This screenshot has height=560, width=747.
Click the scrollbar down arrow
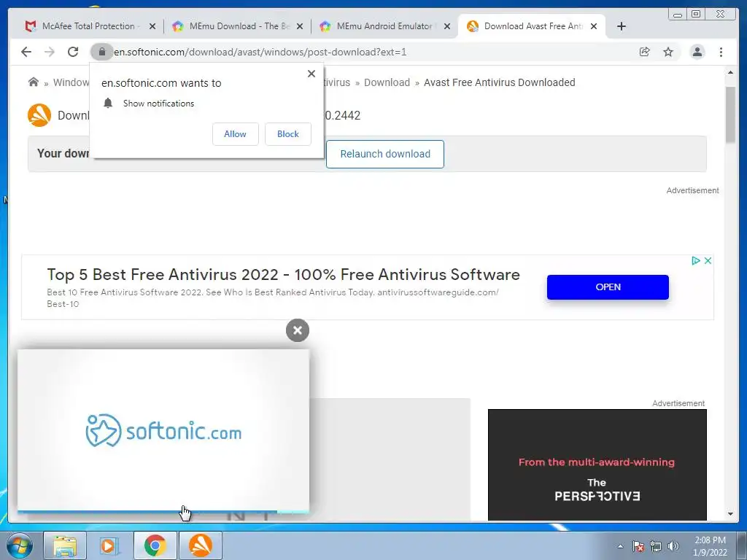click(730, 514)
